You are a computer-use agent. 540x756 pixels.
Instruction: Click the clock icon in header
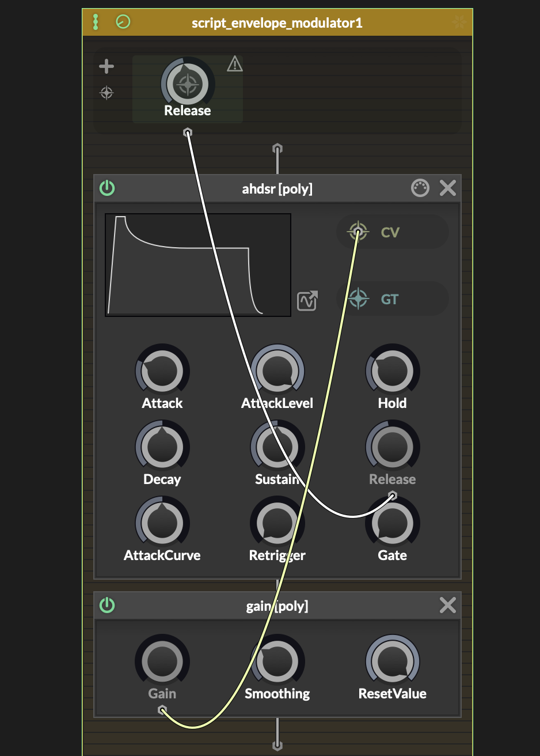click(123, 22)
